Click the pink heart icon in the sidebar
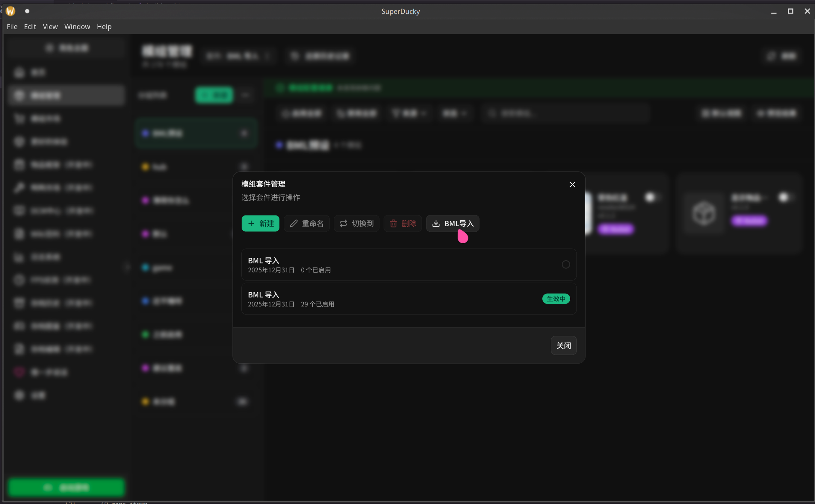This screenshot has width=815, height=504. [x=19, y=372]
